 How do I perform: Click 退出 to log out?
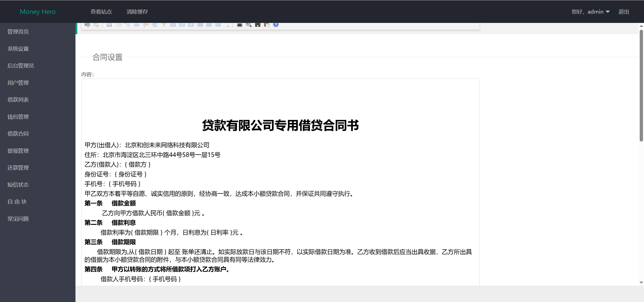click(624, 12)
